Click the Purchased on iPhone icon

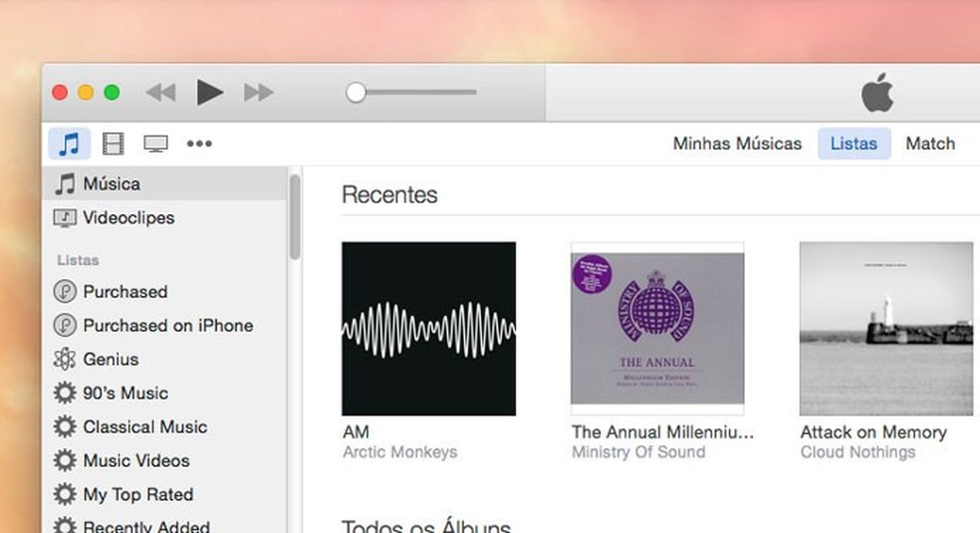(65, 325)
